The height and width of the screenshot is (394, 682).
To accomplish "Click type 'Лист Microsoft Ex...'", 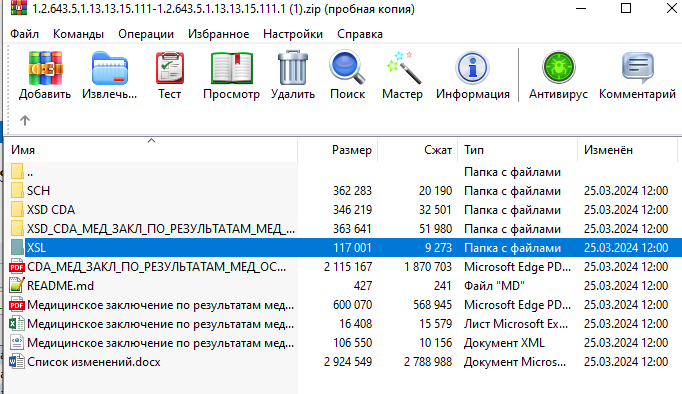I will [x=516, y=324].
